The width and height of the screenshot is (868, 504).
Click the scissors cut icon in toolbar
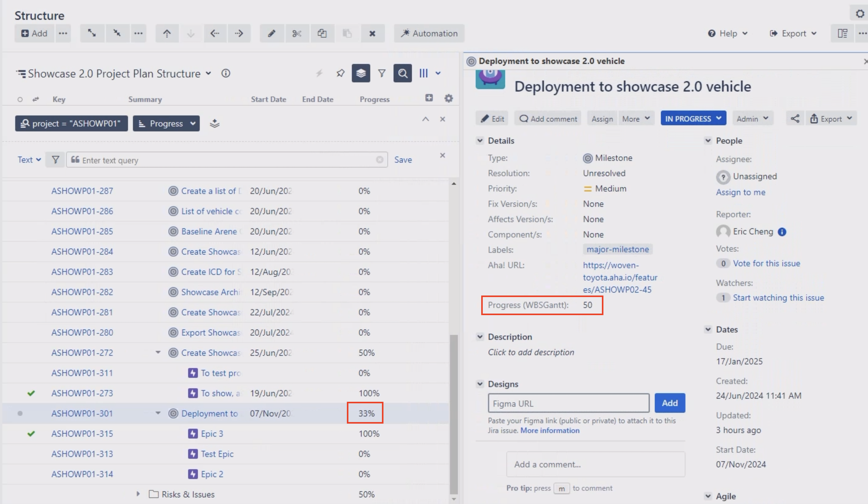[x=297, y=34]
